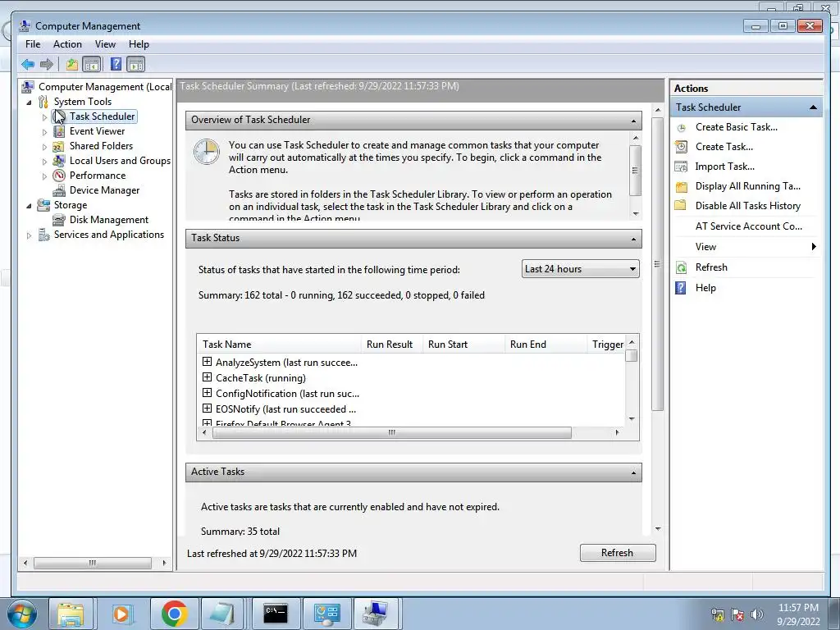This screenshot has width=840, height=630.
Task: Expand the Shared Folders tree node
Action: (44, 146)
